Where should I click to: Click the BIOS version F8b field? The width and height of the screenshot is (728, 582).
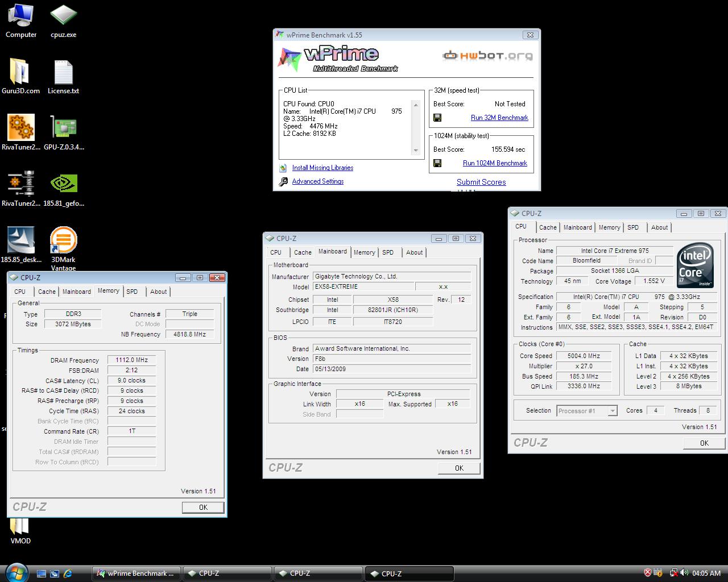click(x=392, y=359)
